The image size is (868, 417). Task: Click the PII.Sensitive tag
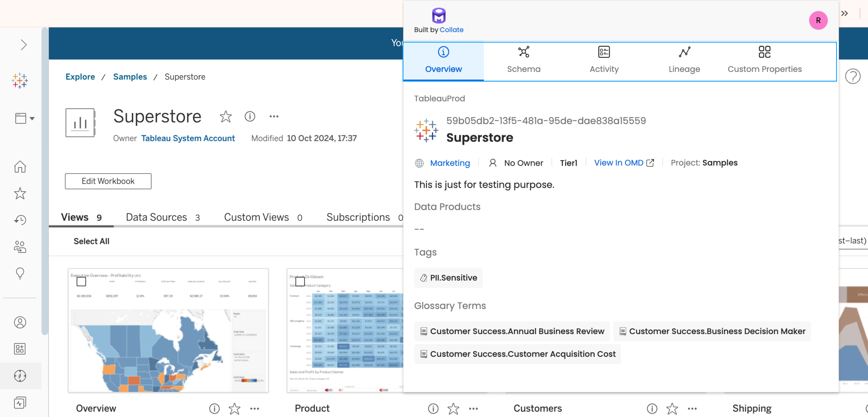(x=449, y=278)
